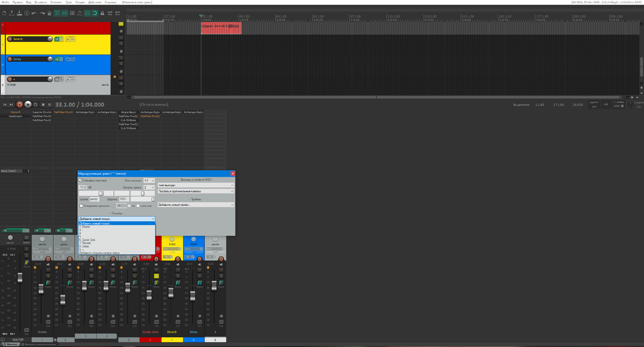This screenshot has width=644, height=347.
Task: Click trim envelope button on Reverb track
Action: 70,39
